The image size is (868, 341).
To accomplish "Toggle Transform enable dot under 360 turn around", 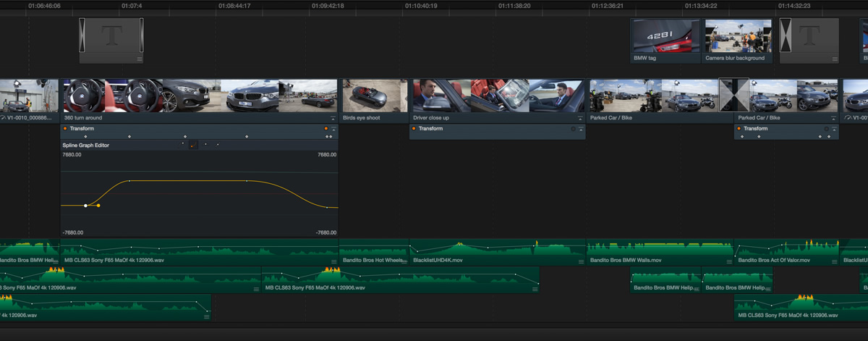I will point(65,128).
